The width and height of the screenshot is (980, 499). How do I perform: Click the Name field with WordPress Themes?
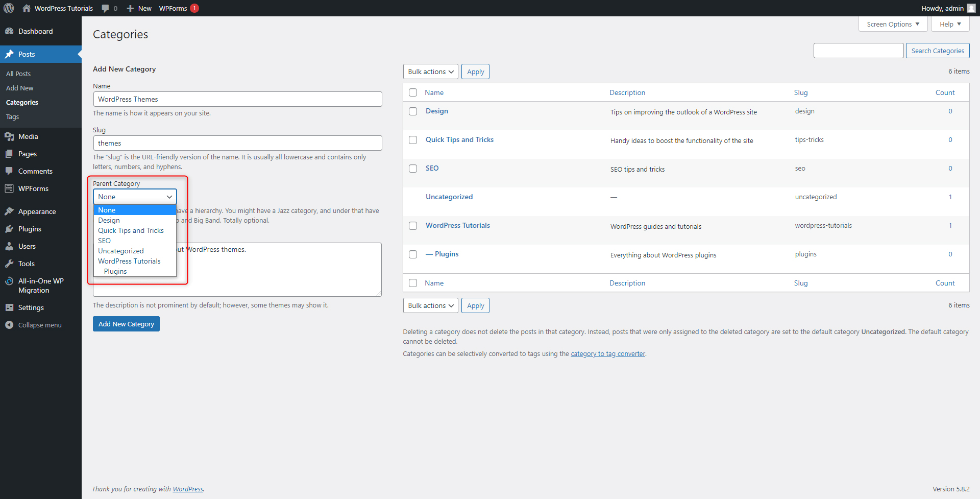point(238,99)
